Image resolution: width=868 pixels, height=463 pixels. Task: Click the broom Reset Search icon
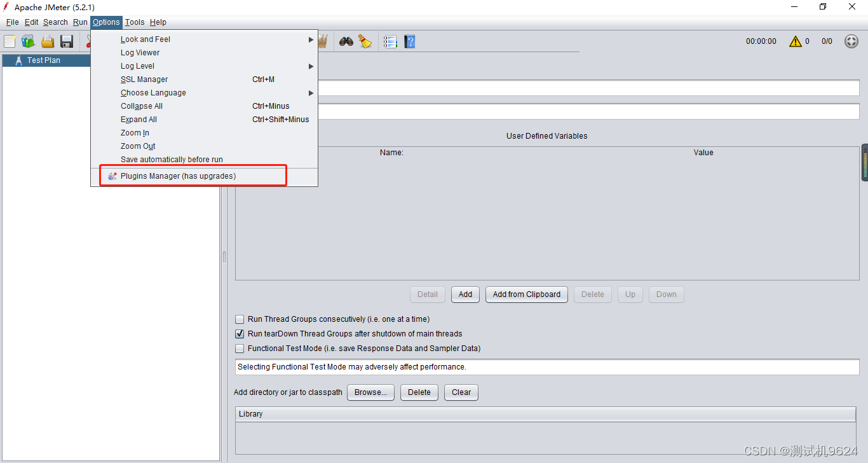pyautogui.click(x=365, y=41)
